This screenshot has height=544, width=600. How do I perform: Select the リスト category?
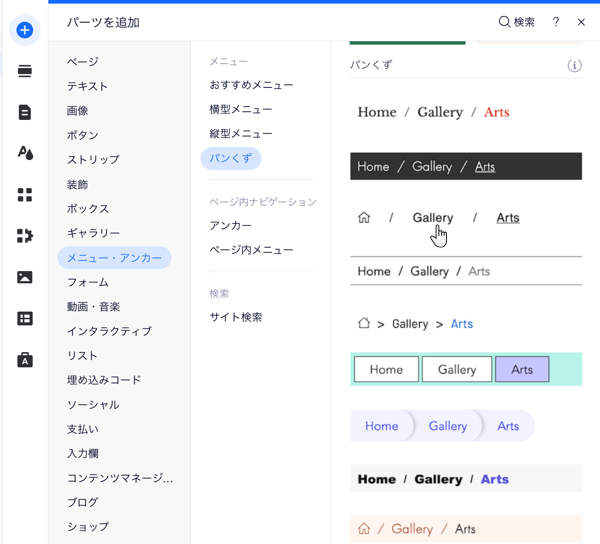click(x=82, y=356)
